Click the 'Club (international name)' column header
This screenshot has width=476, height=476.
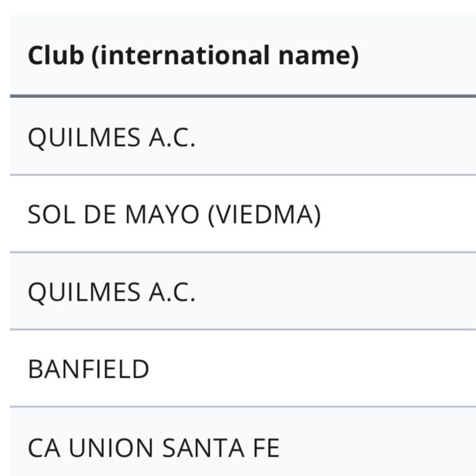click(x=193, y=56)
